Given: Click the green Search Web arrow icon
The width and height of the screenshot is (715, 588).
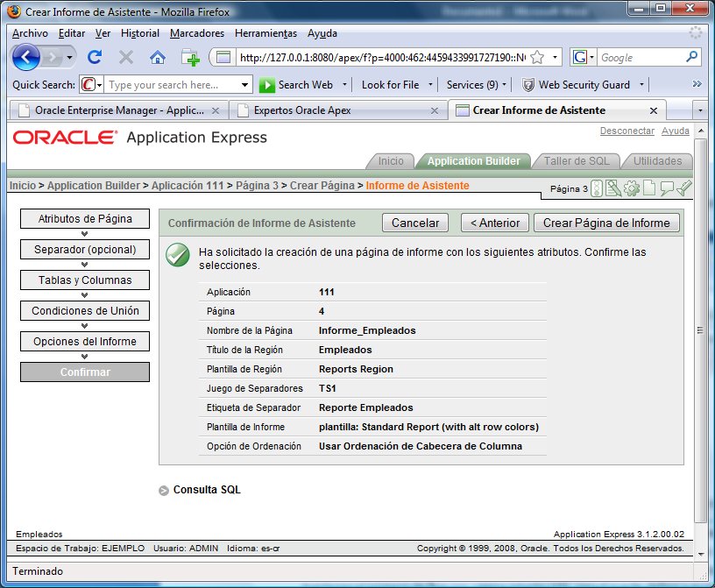Looking at the screenshot, I should (266, 85).
